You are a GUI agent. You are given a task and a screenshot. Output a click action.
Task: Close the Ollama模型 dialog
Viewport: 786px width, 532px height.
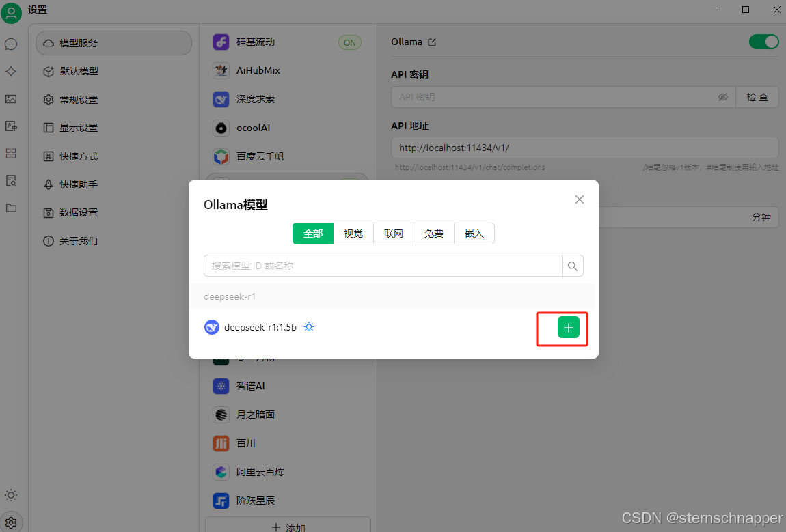pos(580,199)
